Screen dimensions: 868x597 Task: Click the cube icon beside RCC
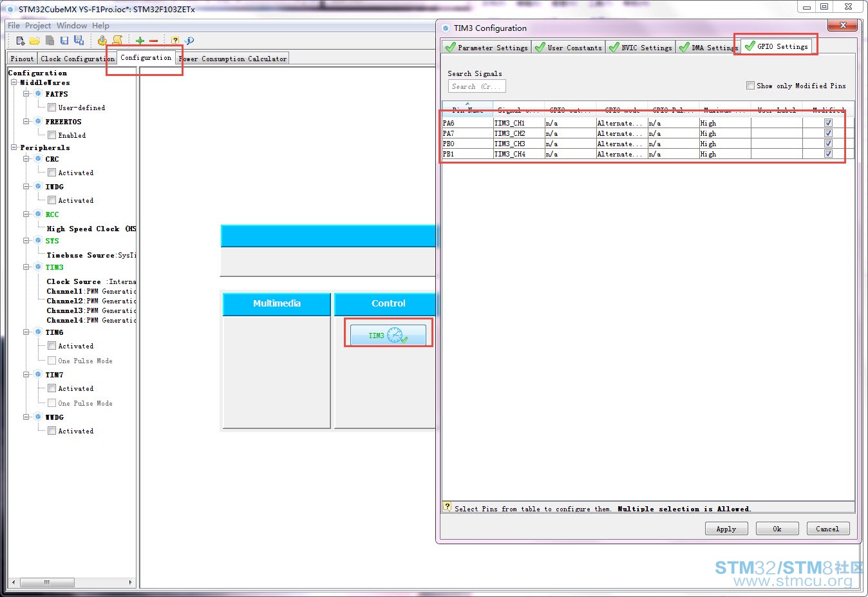click(38, 214)
